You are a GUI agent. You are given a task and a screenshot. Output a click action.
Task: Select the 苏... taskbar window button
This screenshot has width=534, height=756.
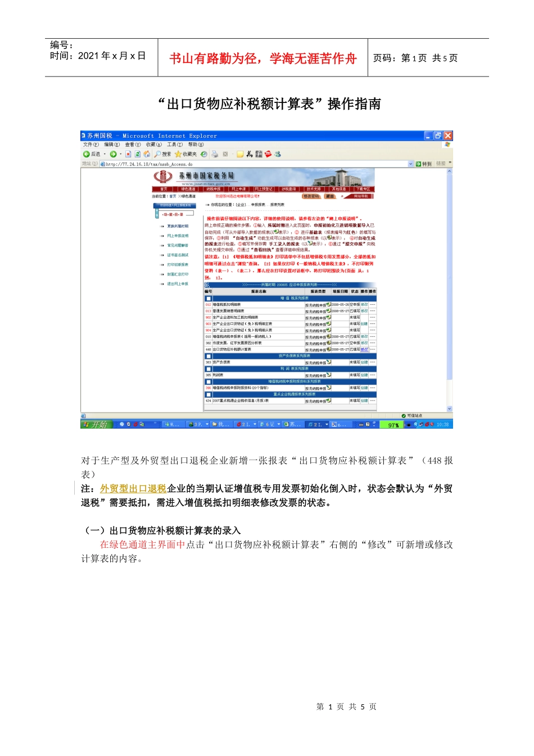click(293, 424)
